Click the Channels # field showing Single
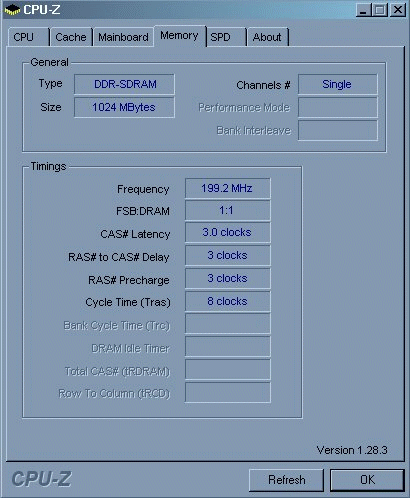 click(338, 84)
